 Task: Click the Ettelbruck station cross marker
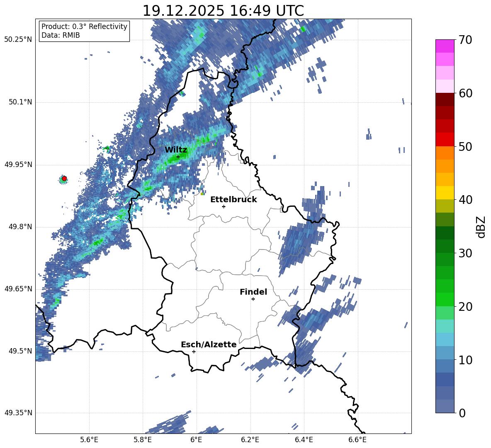point(224,206)
